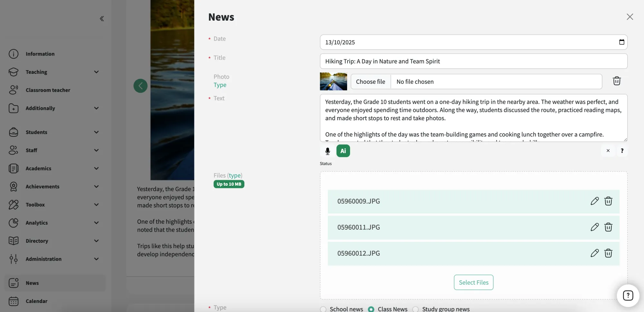Go back with the green arrow button
Screen dimensions: 644x312
[140, 86]
